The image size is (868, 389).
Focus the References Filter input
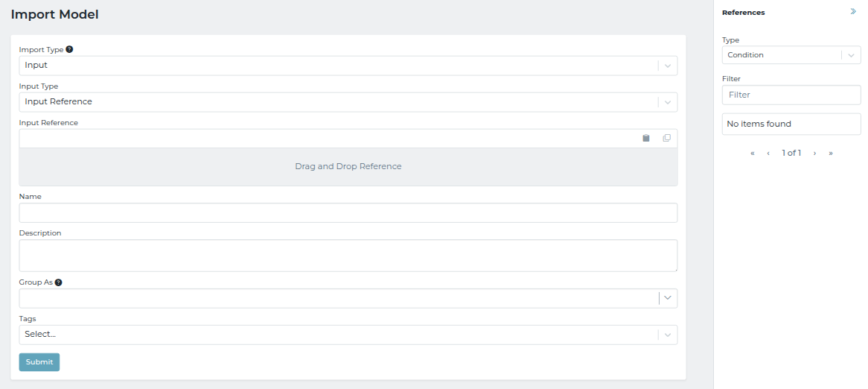coord(791,95)
